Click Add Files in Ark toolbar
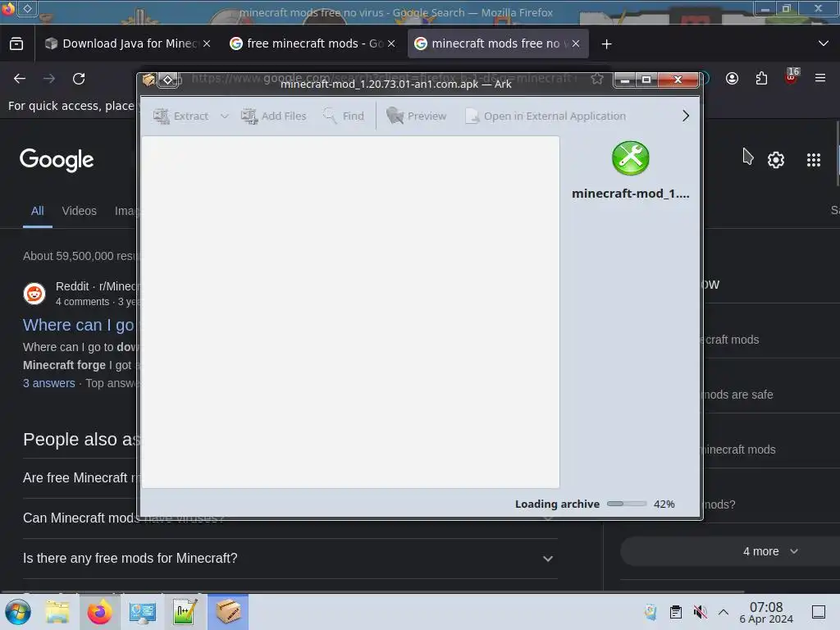 274,116
